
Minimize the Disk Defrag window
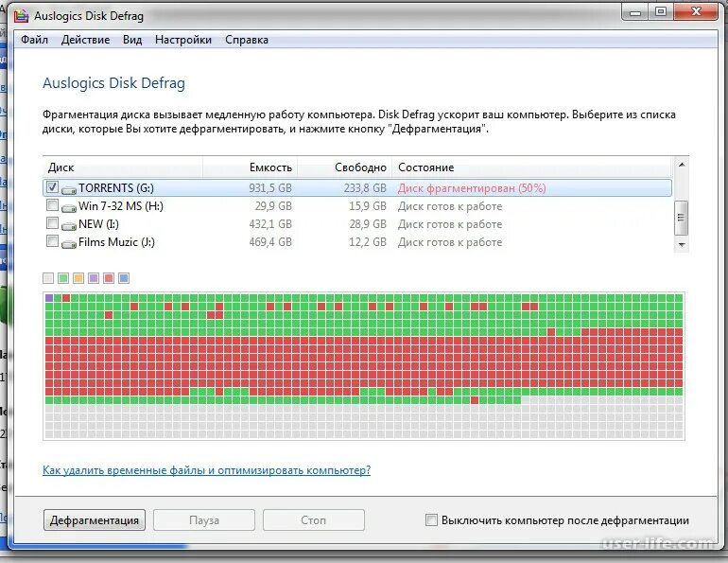[x=635, y=12]
